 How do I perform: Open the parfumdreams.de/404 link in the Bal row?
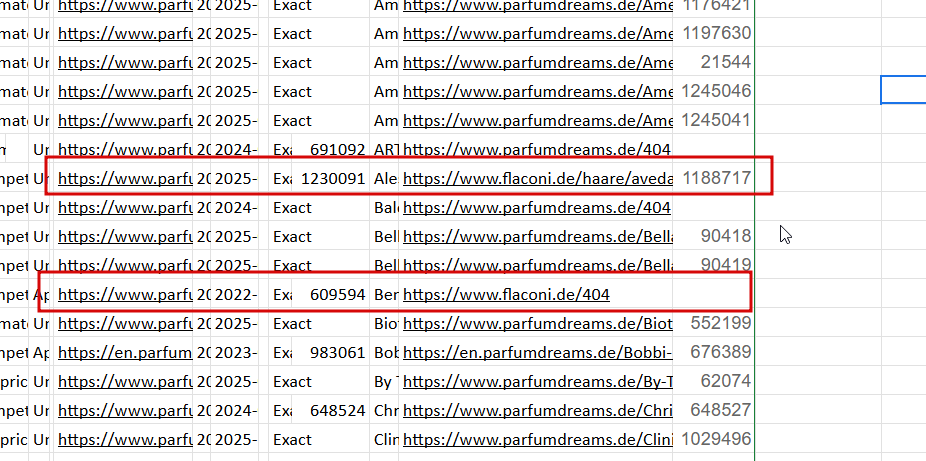coord(536,208)
